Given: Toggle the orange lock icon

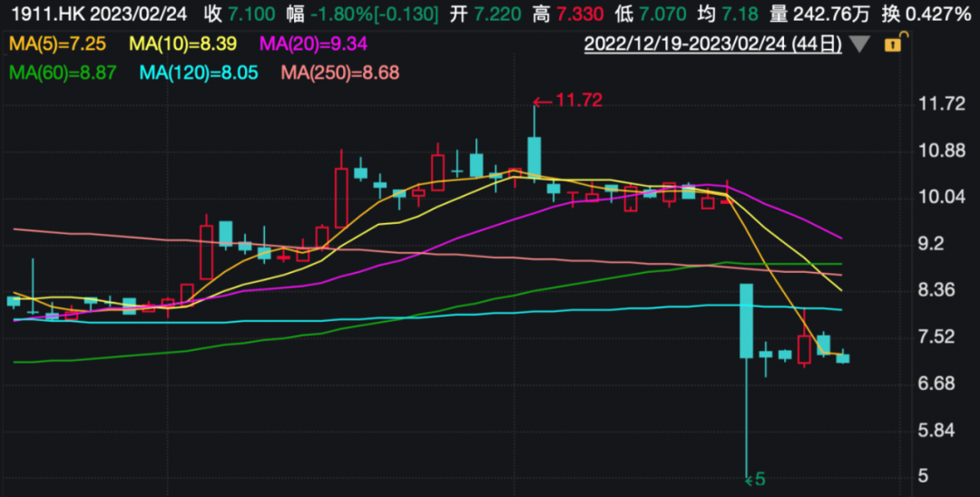Looking at the screenshot, I should click(x=895, y=43).
